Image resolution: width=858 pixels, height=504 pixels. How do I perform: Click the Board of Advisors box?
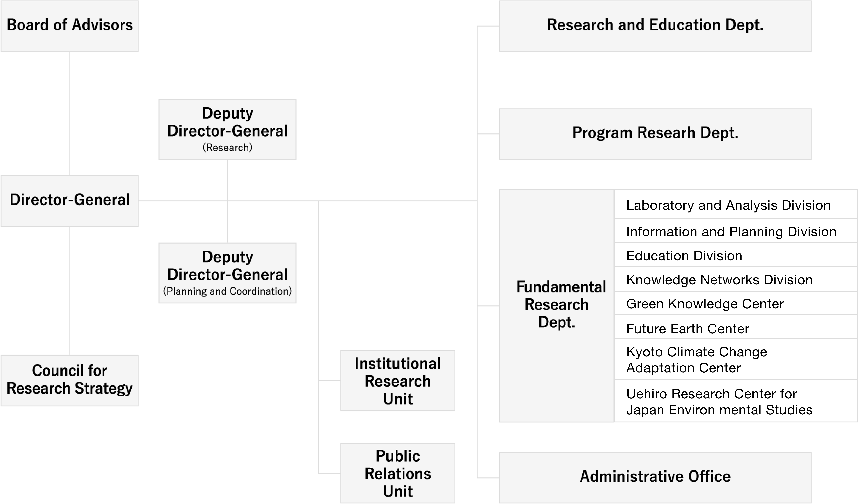(x=70, y=26)
